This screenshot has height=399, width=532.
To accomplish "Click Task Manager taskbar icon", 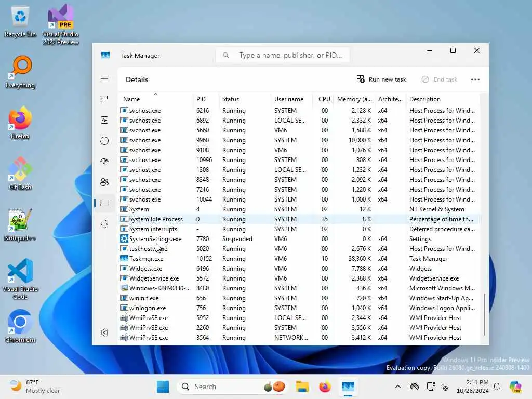I will point(348,387).
